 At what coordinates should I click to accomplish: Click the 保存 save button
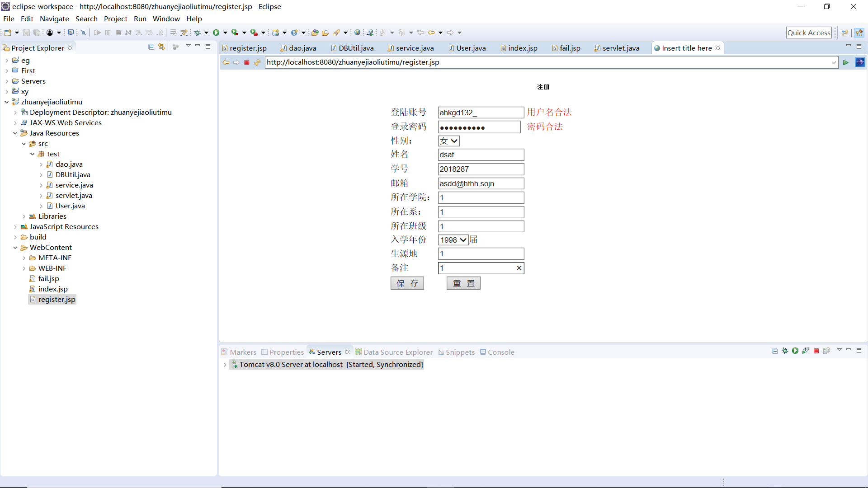point(407,283)
